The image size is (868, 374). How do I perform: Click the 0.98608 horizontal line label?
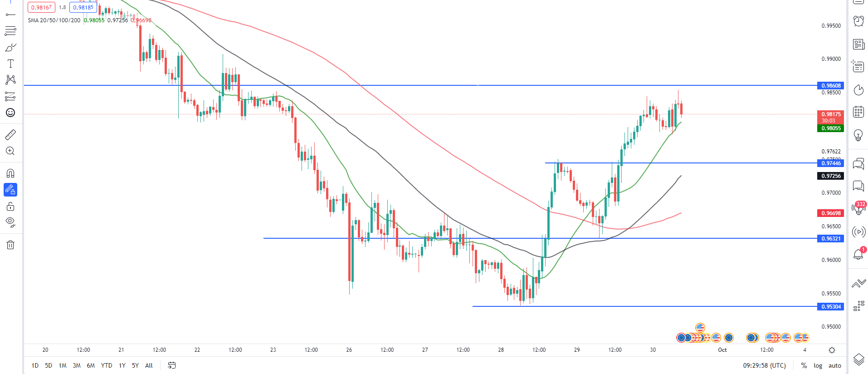pos(831,85)
